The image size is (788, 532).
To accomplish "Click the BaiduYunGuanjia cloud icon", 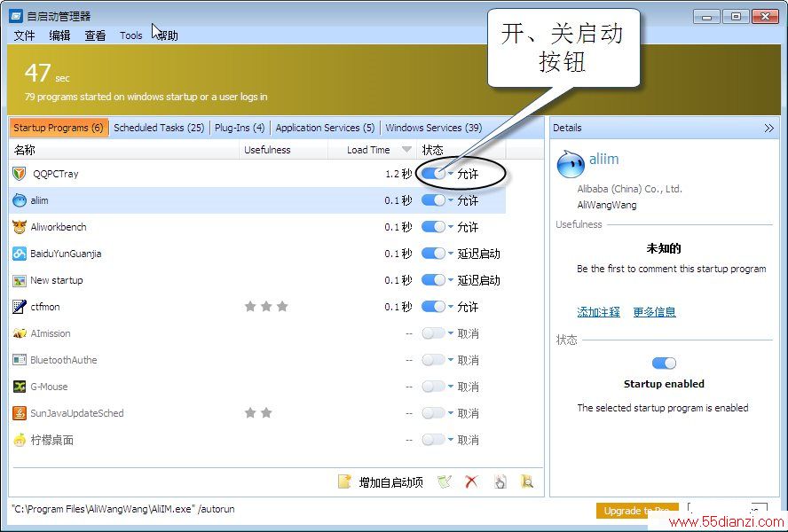I will coord(20,254).
